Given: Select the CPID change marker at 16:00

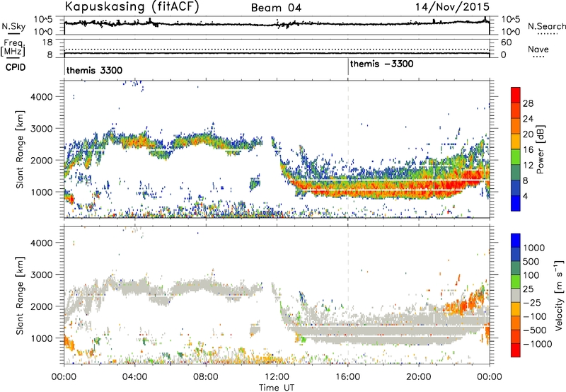Looking at the screenshot, I should pos(348,67).
